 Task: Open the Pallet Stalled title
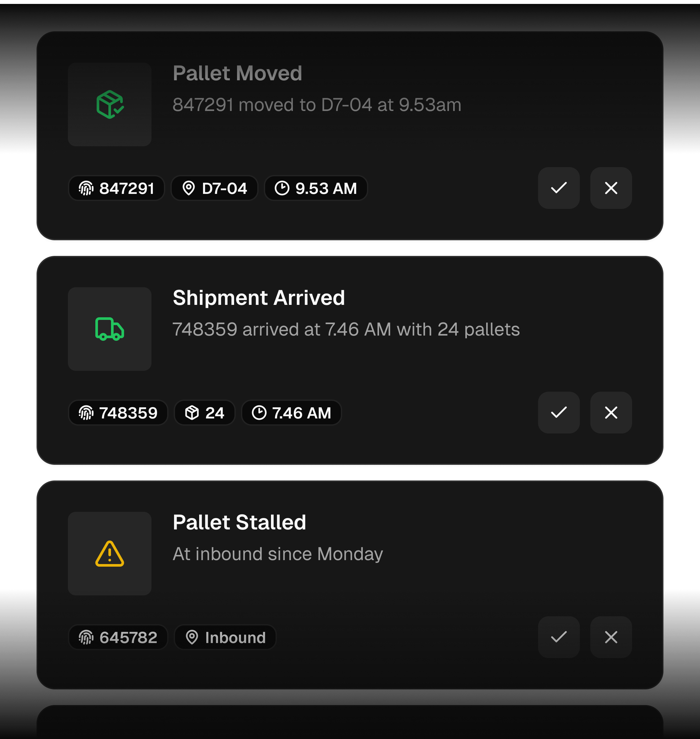tap(239, 522)
